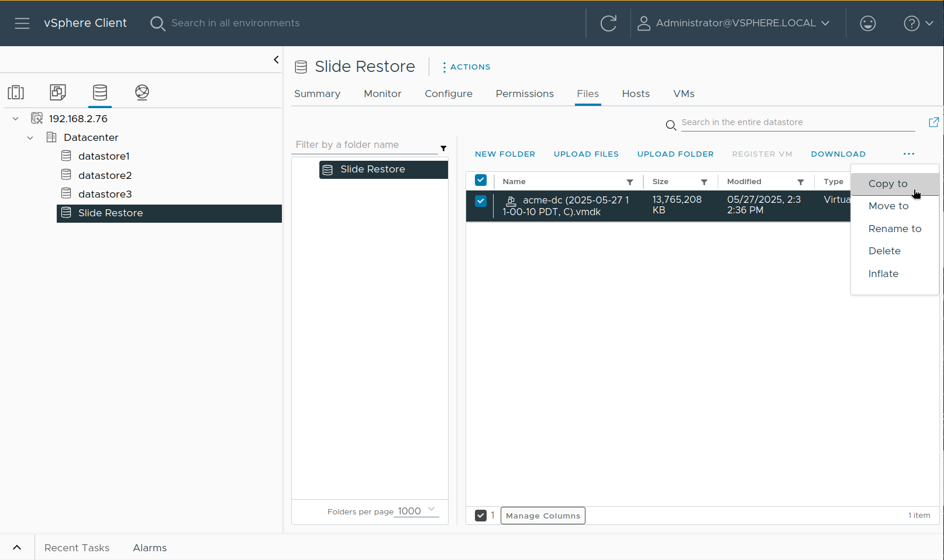
Task: Click the datastore1 icon
Action: click(66, 156)
